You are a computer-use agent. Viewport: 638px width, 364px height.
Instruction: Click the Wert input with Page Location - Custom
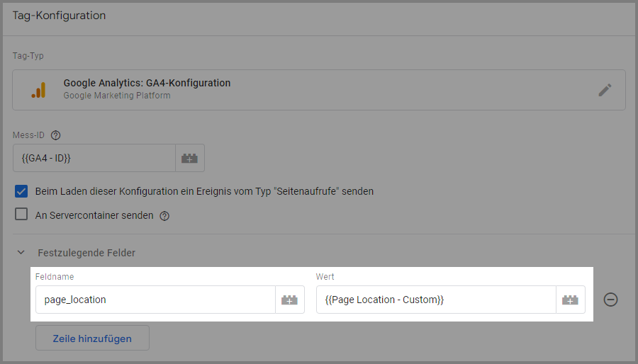click(436, 300)
